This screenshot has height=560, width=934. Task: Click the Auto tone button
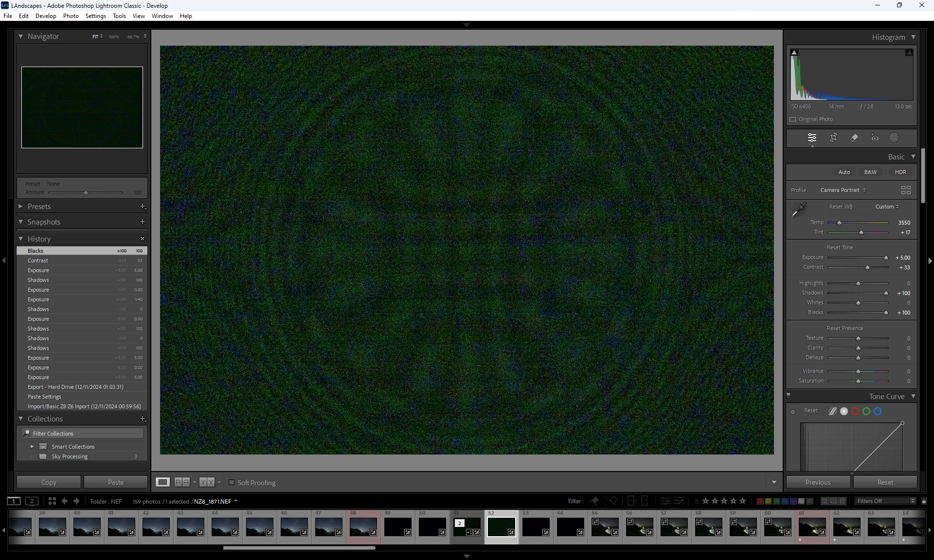coord(844,172)
